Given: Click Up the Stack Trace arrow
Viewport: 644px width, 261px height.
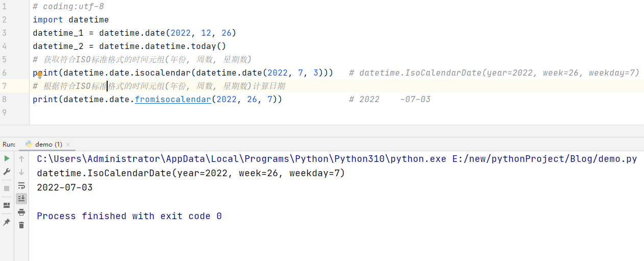Looking at the screenshot, I should coord(21,158).
